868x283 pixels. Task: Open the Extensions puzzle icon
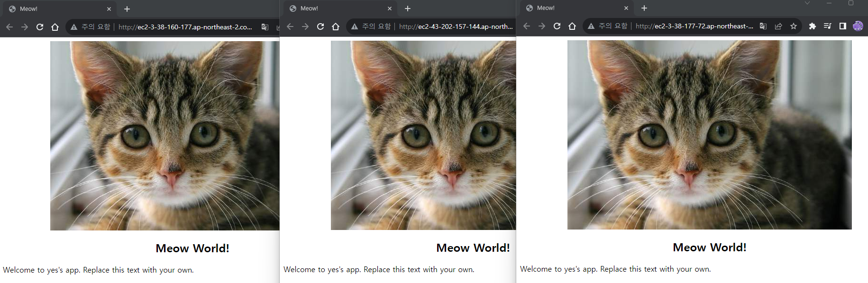coord(813,26)
